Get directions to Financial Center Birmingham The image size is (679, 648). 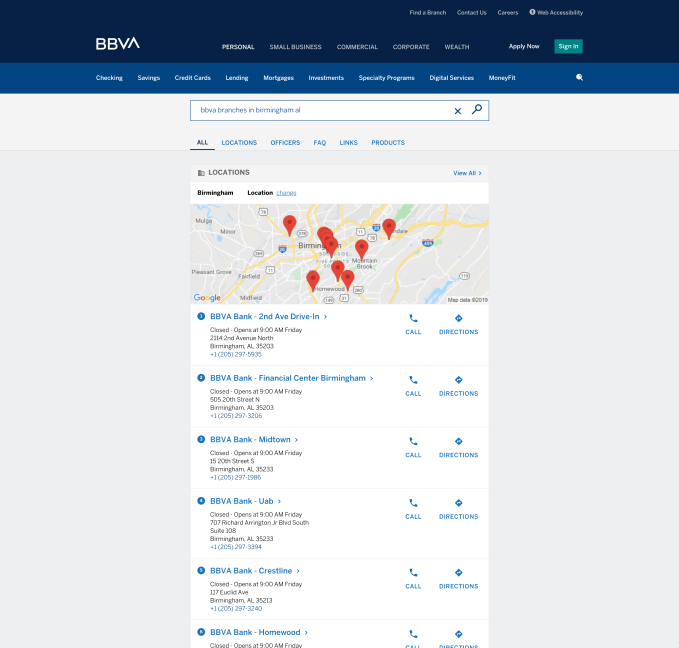[x=459, y=386]
